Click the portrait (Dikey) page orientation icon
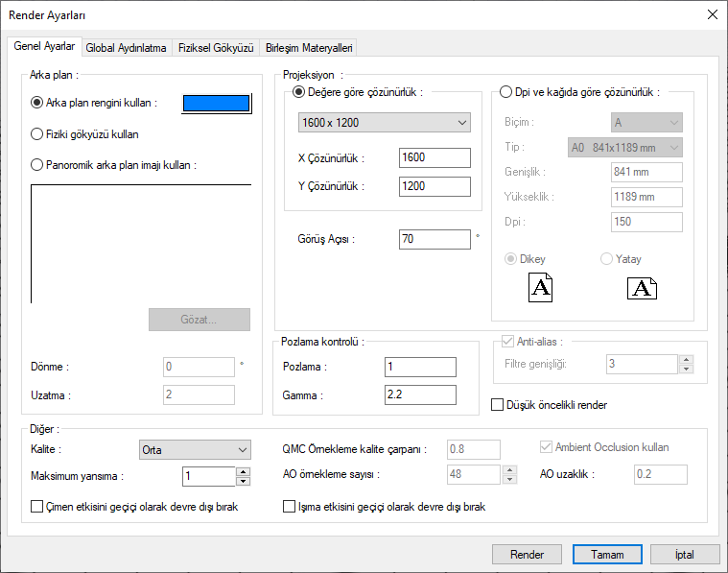Viewport: 728px width, 573px height. [x=541, y=287]
